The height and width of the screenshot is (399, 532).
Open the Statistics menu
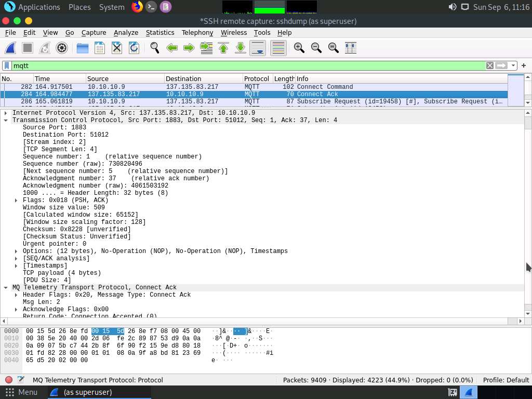(159, 32)
